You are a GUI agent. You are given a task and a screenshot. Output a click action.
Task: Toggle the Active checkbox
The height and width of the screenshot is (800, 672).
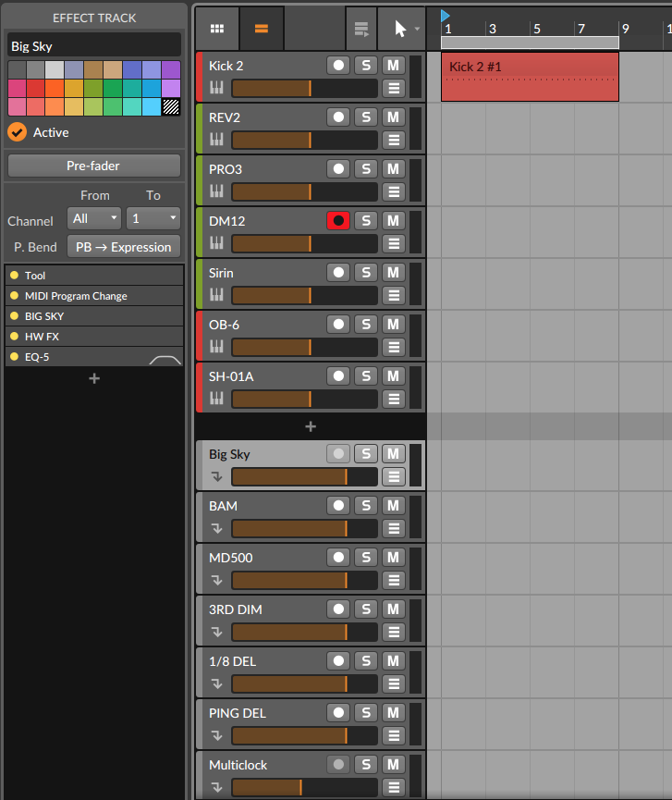point(18,132)
